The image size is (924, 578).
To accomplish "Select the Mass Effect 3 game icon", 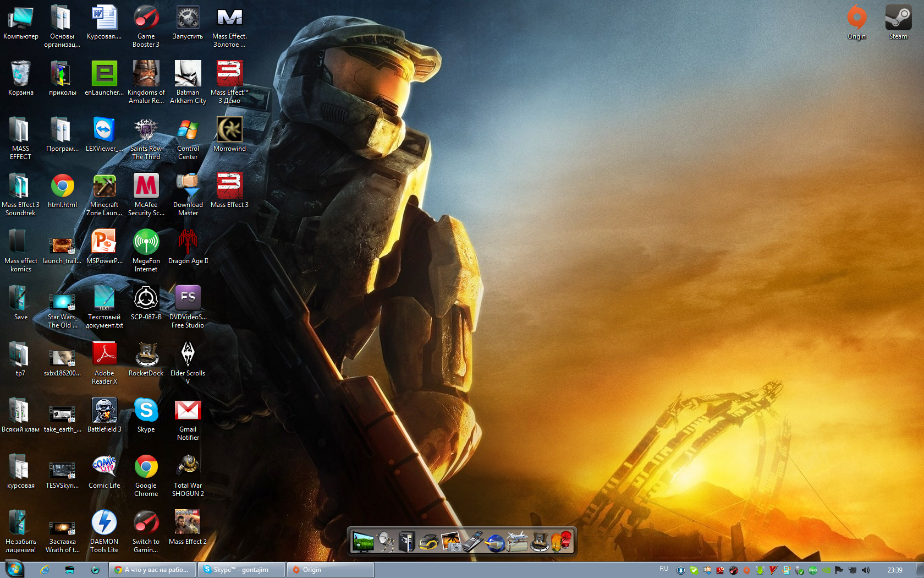I will click(230, 190).
